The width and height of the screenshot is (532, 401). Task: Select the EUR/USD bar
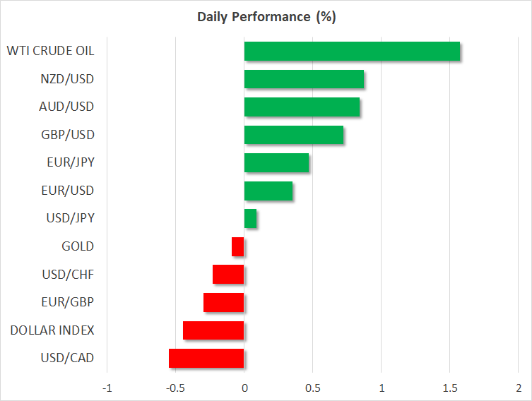[268, 191]
